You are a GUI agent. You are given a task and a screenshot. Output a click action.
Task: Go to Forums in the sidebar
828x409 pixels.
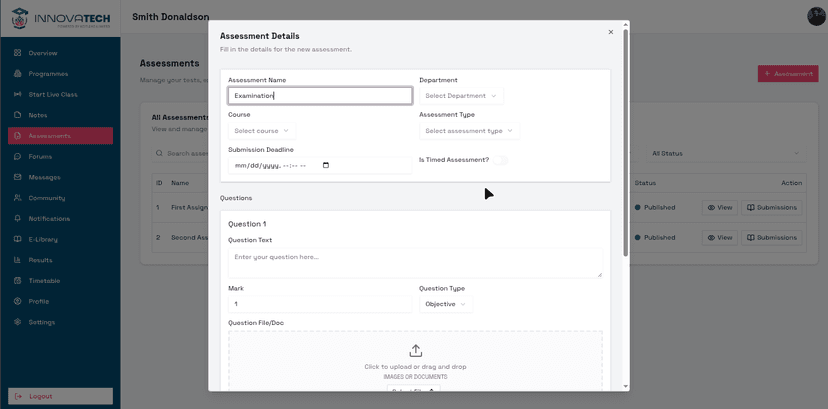pos(40,157)
